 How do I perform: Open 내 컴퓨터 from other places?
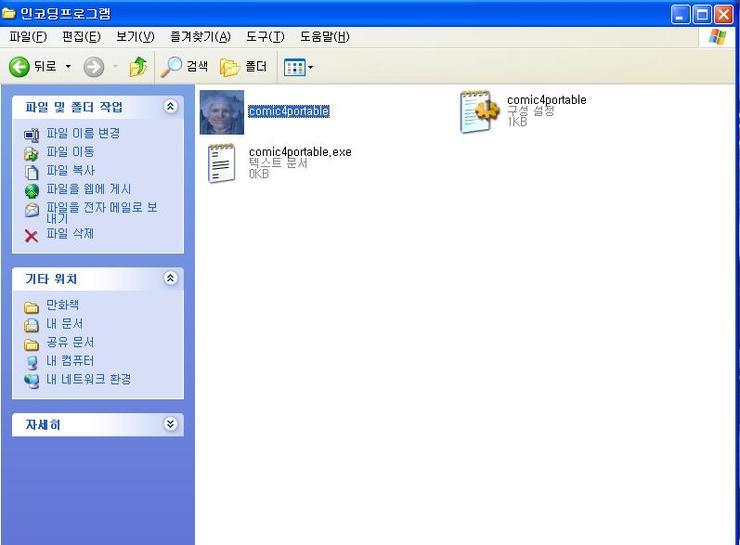69,361
